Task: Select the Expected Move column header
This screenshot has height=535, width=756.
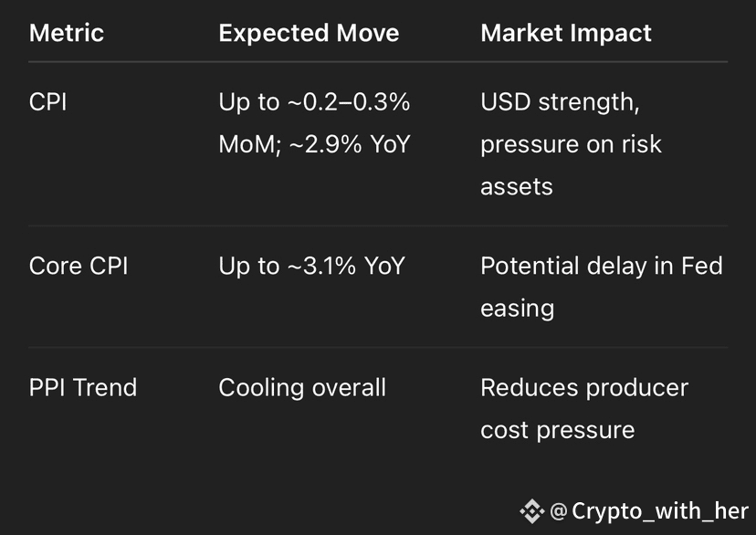Action: point(309,33)
